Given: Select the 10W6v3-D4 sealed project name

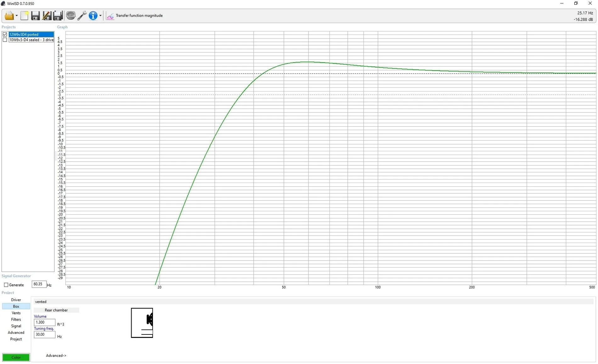Looking at the screenshot, I should coord(31,40).
